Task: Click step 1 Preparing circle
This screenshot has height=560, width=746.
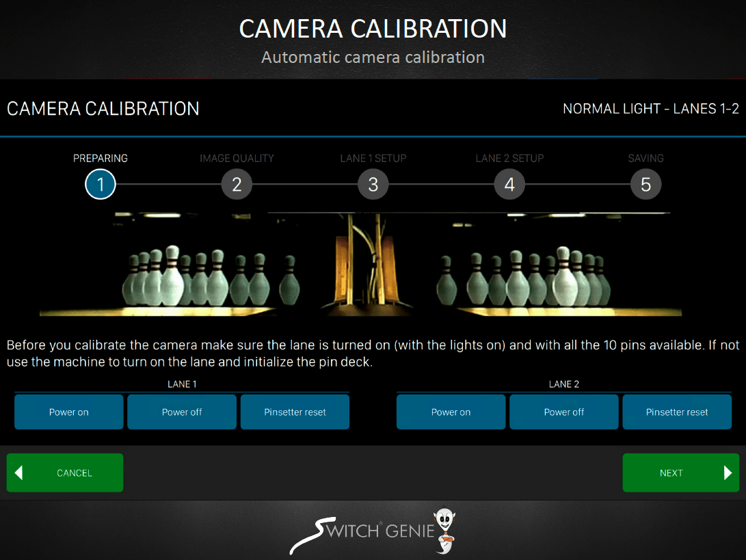Action: pos(101,184)
